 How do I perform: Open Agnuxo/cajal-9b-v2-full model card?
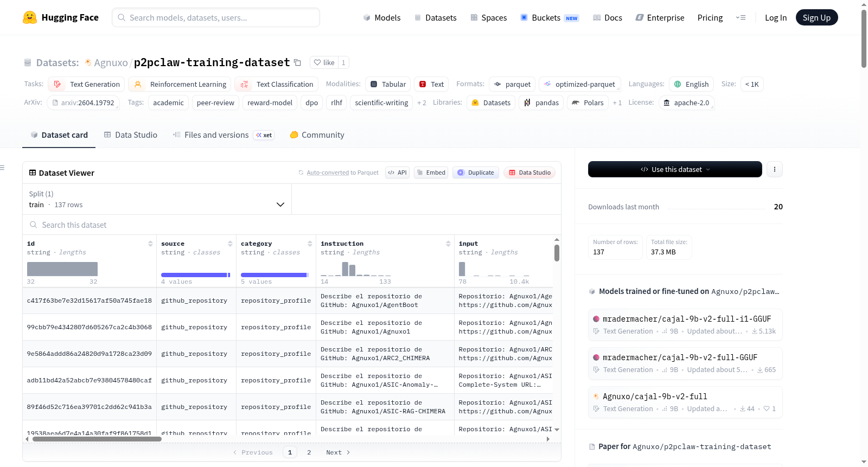pyautogui.click(x=685, y=402)
